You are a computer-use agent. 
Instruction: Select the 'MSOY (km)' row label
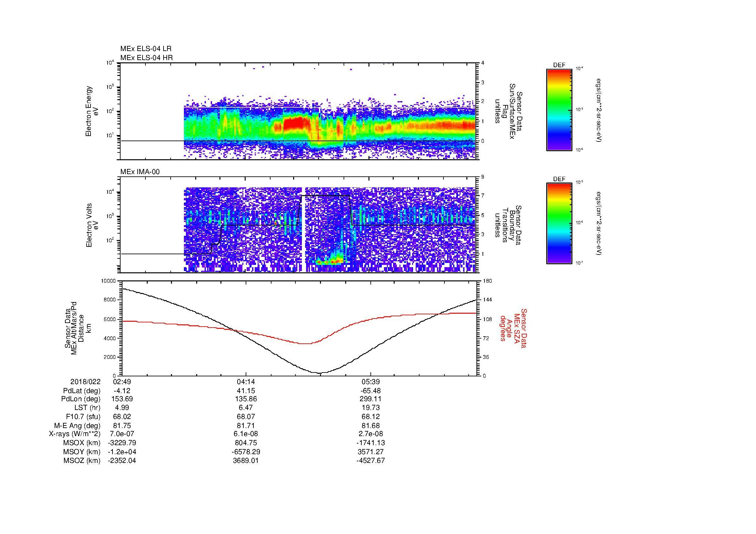point(82,452)
